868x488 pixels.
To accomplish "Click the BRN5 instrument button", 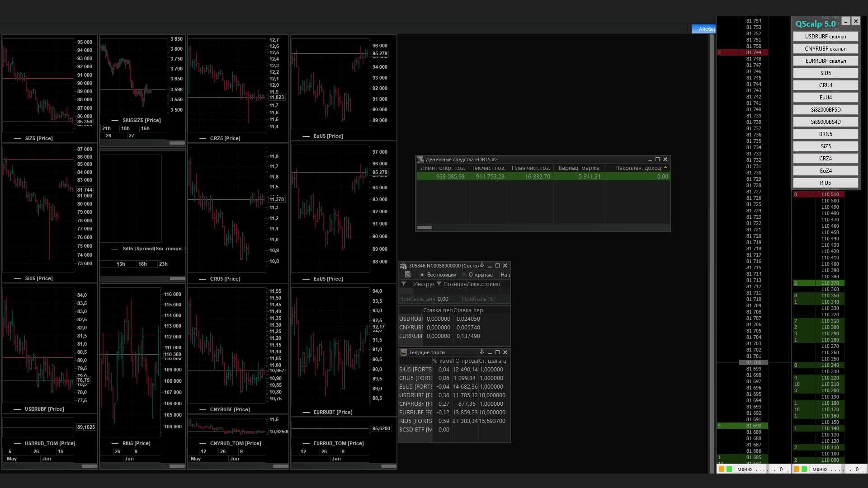I will pos(825,134).
